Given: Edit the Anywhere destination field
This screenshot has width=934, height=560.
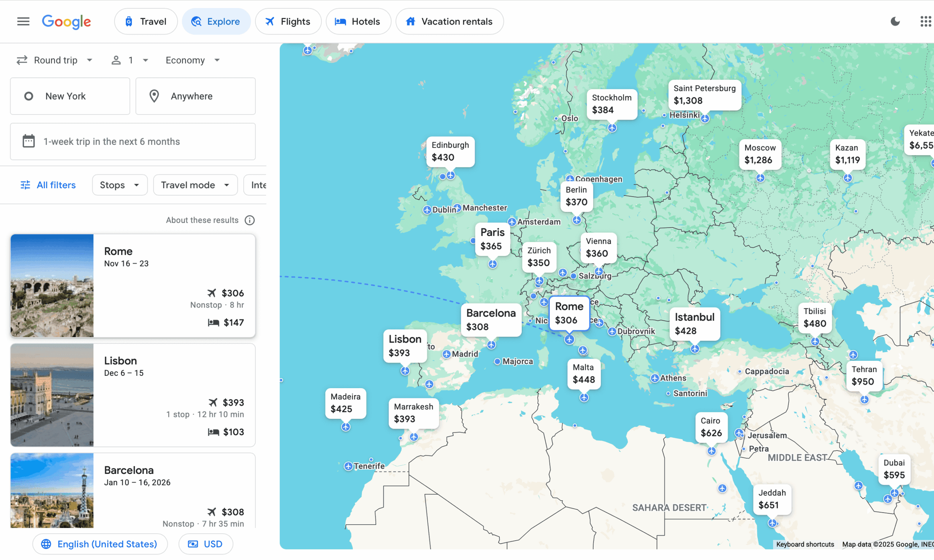Looking at the screenshot, I should pos(196,96).
